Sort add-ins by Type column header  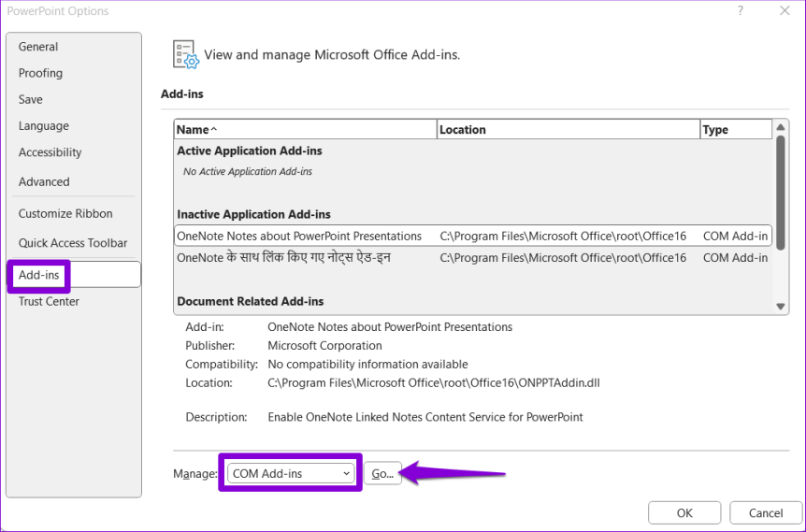pos(735,130)
